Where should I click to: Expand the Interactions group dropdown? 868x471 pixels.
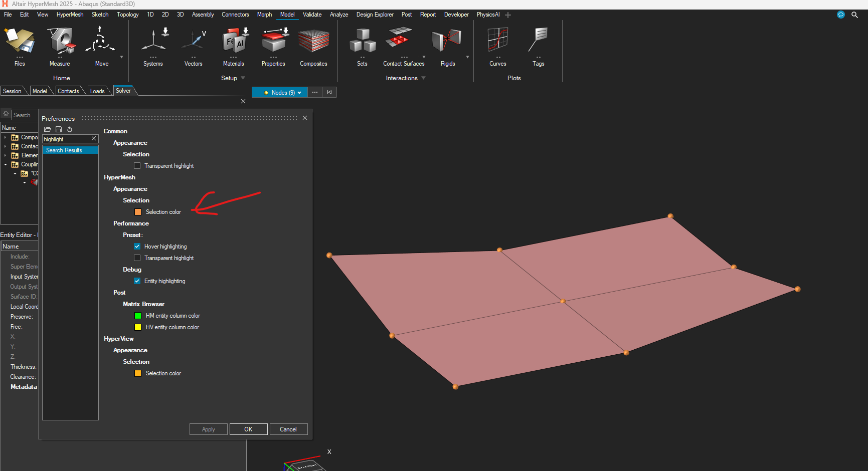click(x=423, y=78)
